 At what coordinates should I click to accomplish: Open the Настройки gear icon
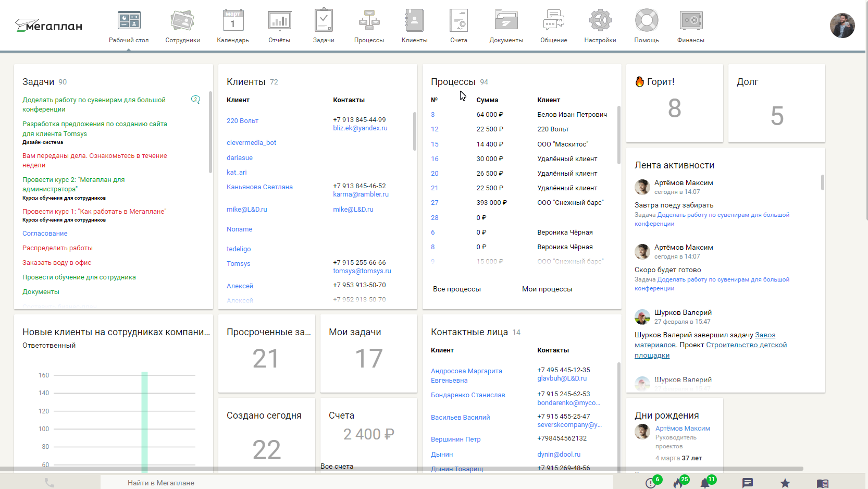point(600,21)
